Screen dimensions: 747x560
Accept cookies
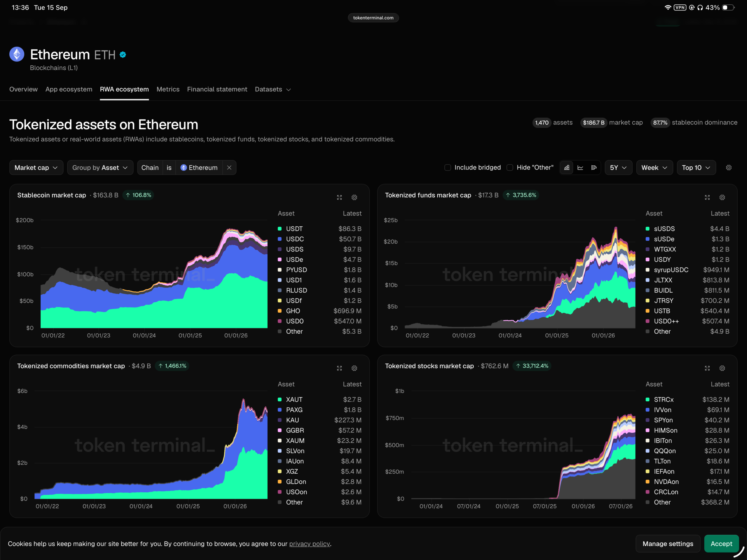click(721, 544)
